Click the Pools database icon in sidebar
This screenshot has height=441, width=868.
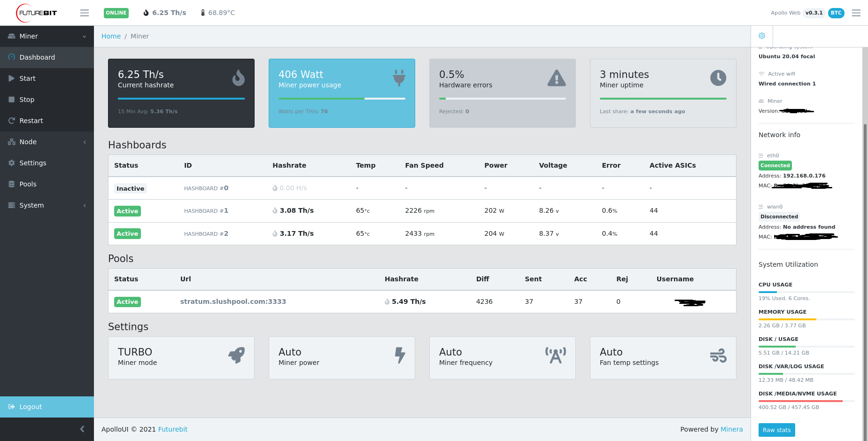click(x=12, y=184)
